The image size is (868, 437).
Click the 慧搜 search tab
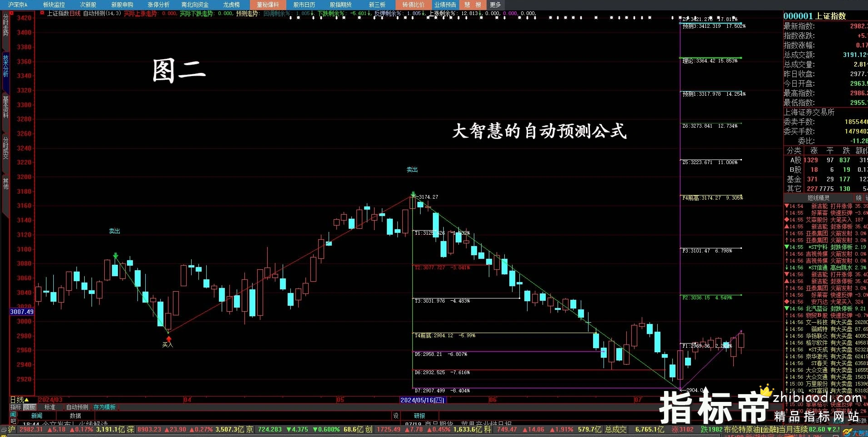tap(473, 5)
